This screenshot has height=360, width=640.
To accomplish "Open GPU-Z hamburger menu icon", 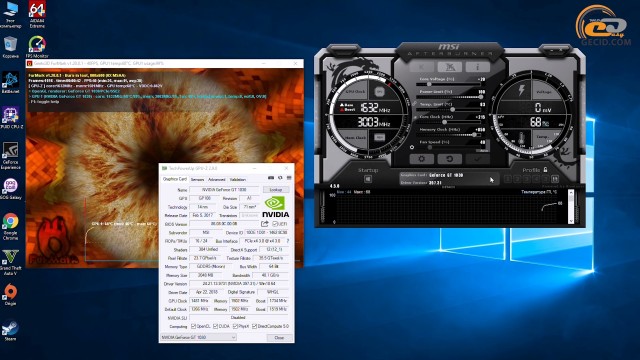I will (x=289, y=178).
